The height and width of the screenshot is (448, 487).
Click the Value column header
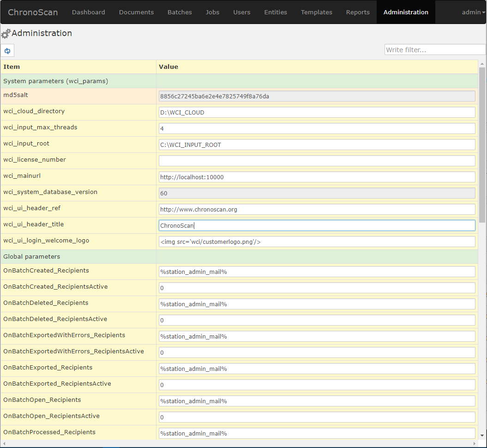tap(317, 67)
